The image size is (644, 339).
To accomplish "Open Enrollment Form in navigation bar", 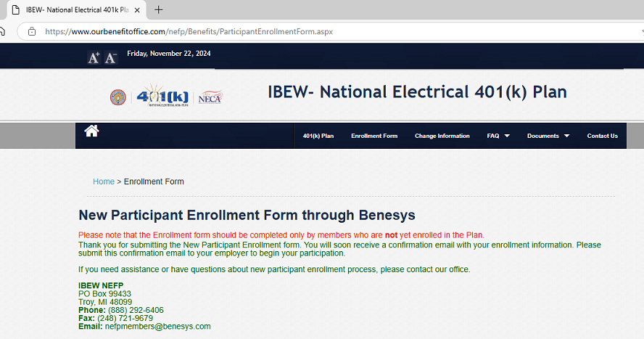I will pyautogui.click(x=374, y=136).
